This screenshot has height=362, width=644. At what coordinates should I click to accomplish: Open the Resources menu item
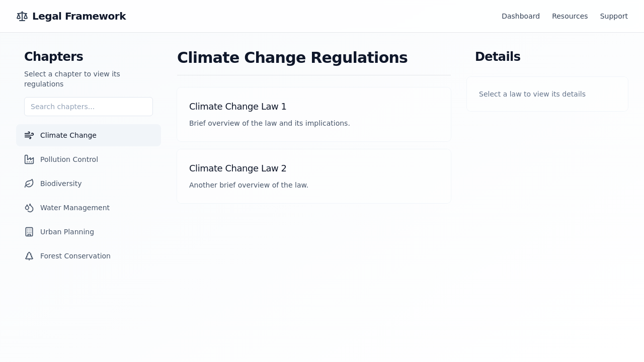(570, 16)
